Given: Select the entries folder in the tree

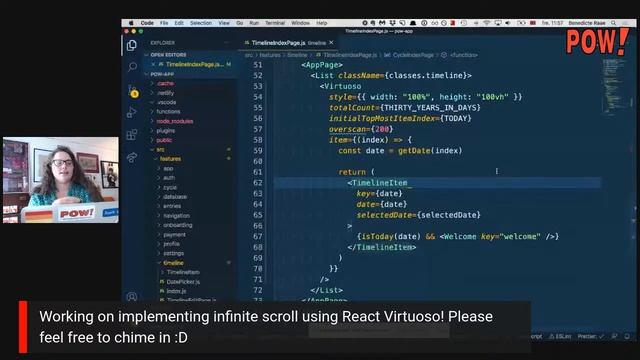Looking at the screenshot, I should coord(172,206).
